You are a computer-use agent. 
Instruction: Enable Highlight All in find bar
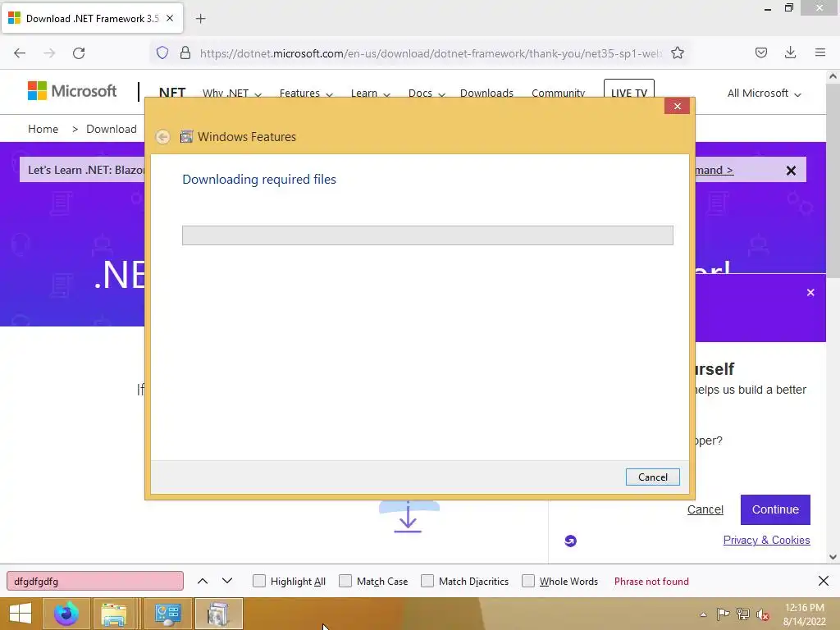point(258,582)
